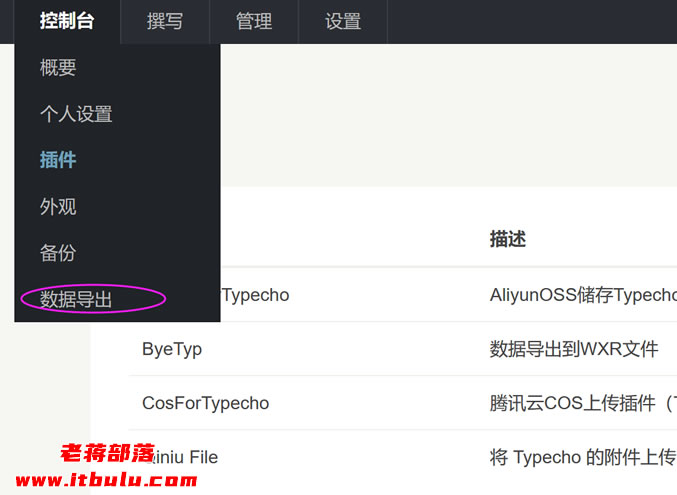Select 概要 from the dropdown menu
Viewport: 677px width, 495px height.
[58, 68]
